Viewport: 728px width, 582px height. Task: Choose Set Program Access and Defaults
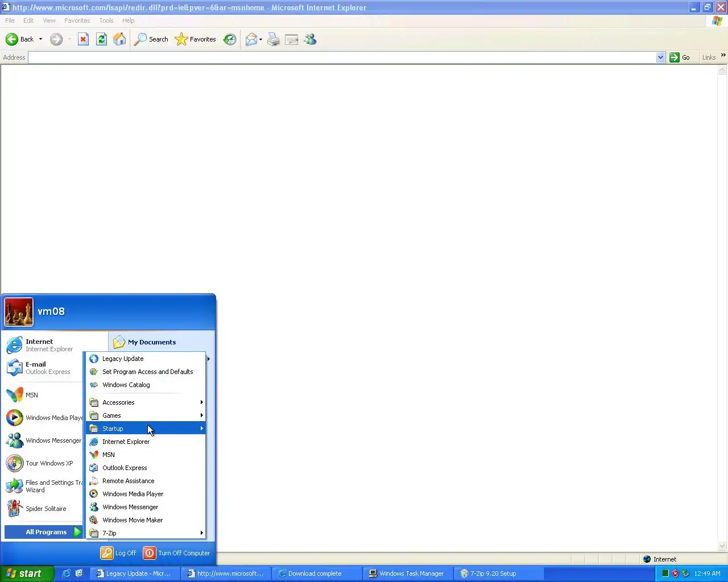[146, 372]
